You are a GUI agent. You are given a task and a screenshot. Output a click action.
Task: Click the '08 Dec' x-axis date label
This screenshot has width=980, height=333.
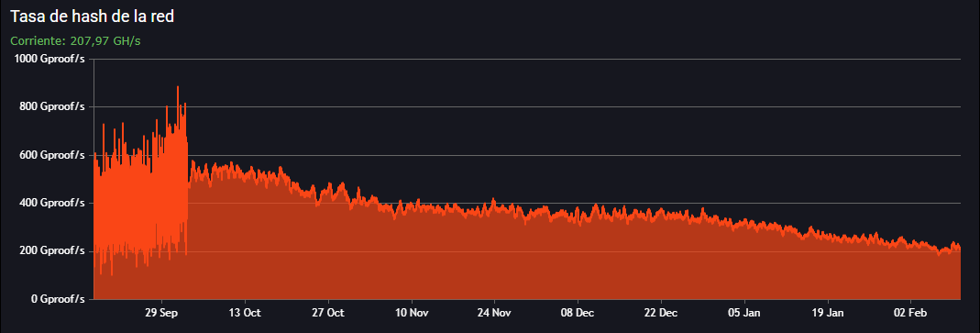click(577, 312)
